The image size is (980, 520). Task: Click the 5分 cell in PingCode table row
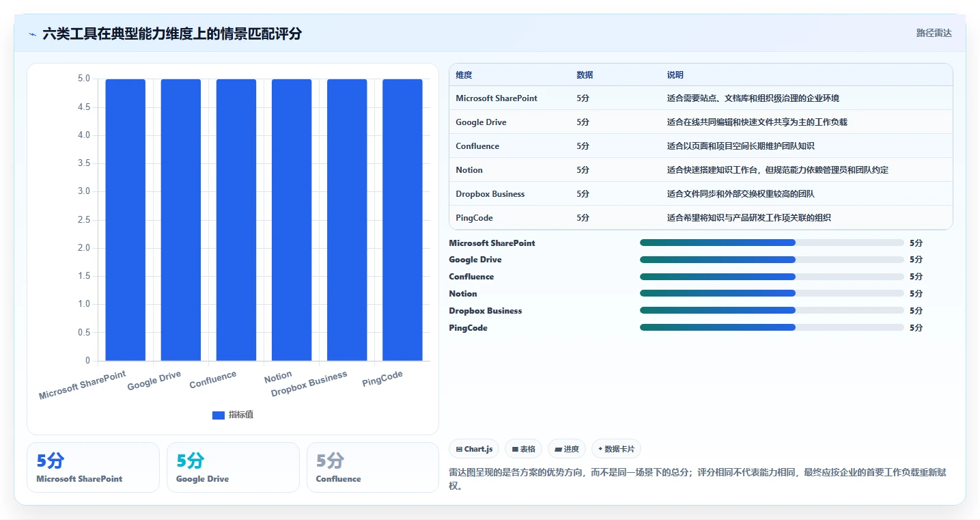point(583,218)
